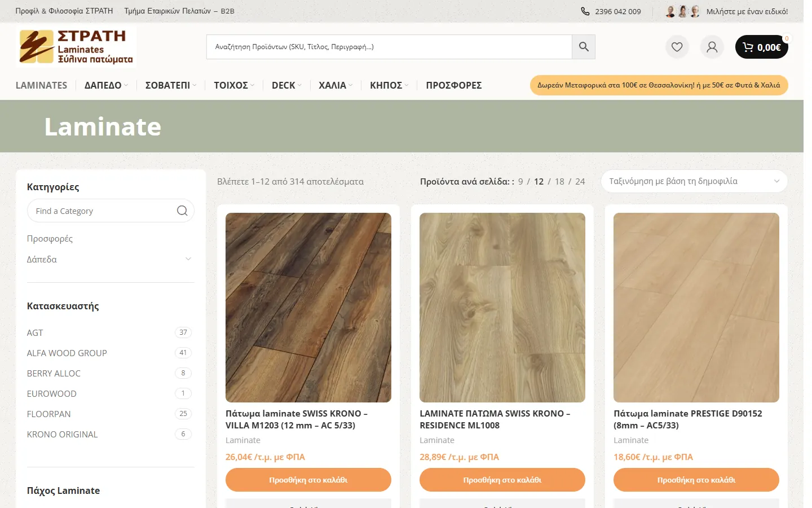Show 24 products per page

tap(580, 181)
